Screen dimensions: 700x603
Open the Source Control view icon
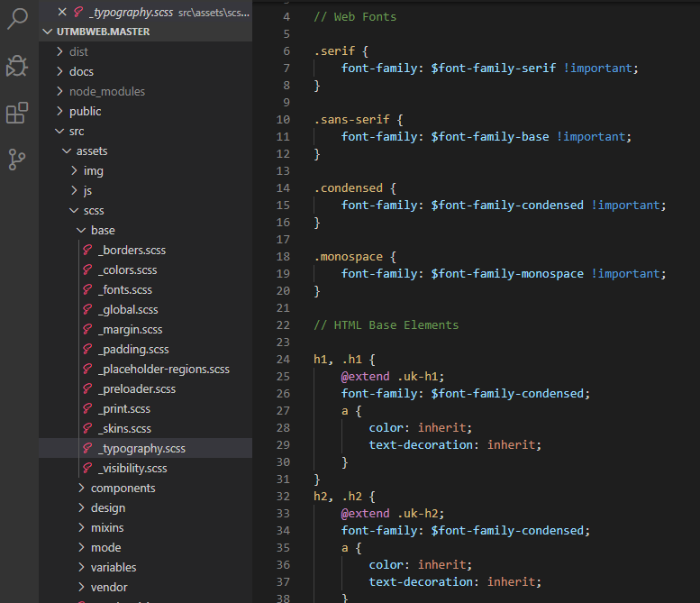(17, 160)
